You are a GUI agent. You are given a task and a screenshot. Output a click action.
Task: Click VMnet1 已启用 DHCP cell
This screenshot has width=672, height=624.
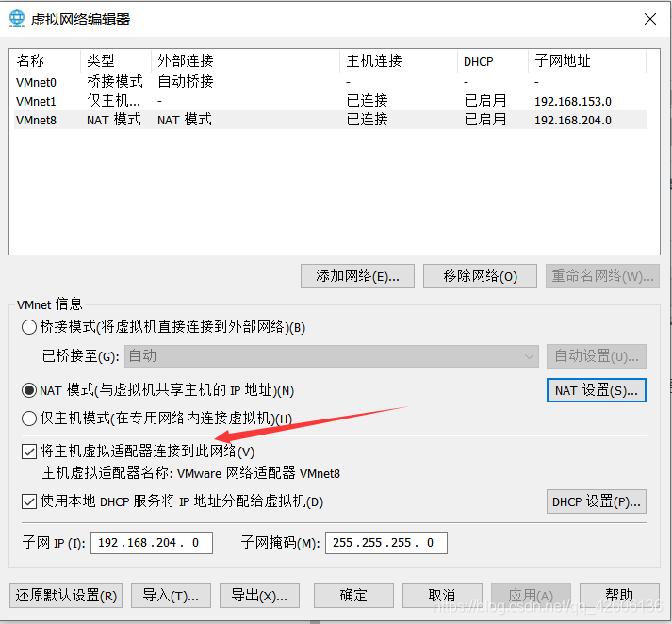click(x=485, y=101)
